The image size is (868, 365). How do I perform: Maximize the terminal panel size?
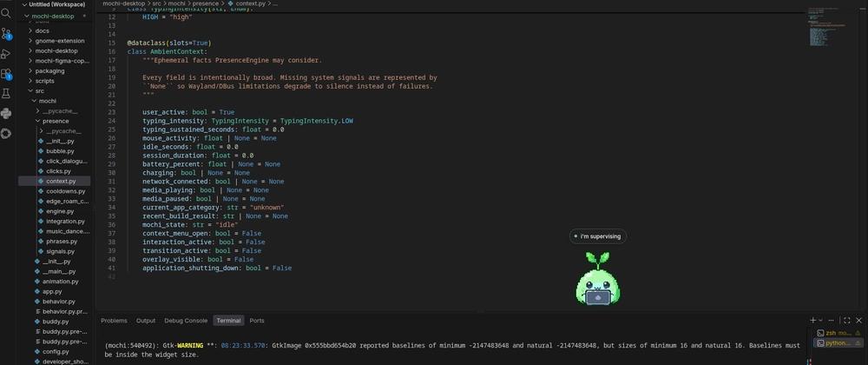pyautogui.click(x=847, y=320)
